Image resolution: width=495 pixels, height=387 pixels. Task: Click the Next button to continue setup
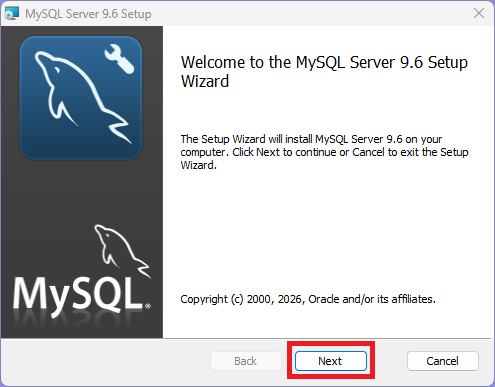pos(331,361)
